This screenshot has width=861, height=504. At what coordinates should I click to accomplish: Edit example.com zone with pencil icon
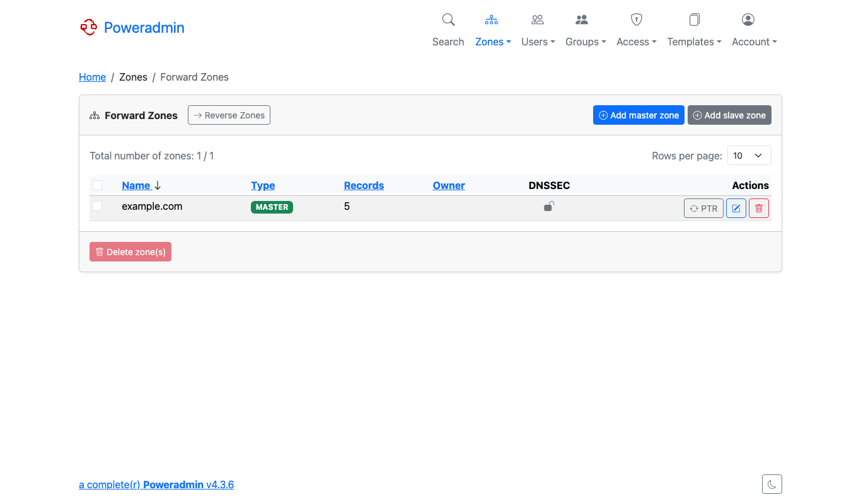736,209
